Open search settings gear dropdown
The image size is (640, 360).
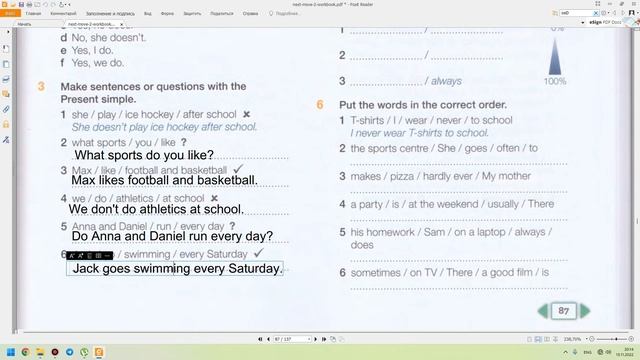[x=604, y=13]
